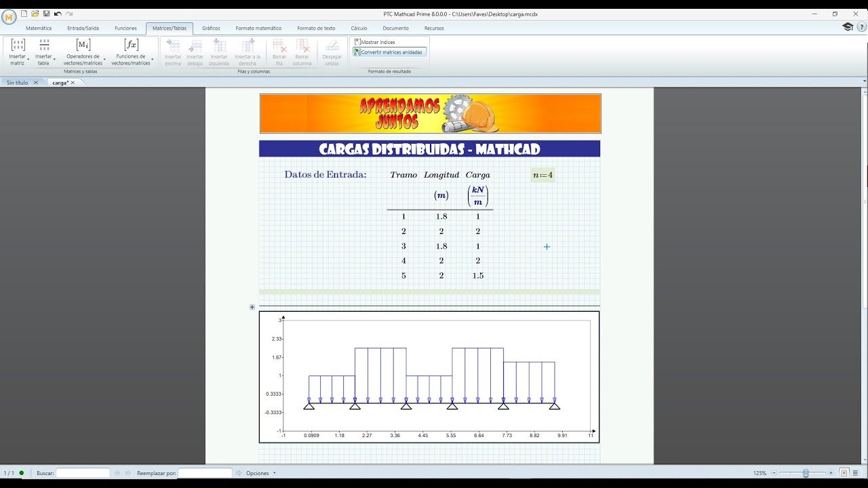Click the redo arrow icon
This screenshot has height=488, width=868.
coord(69,14)
